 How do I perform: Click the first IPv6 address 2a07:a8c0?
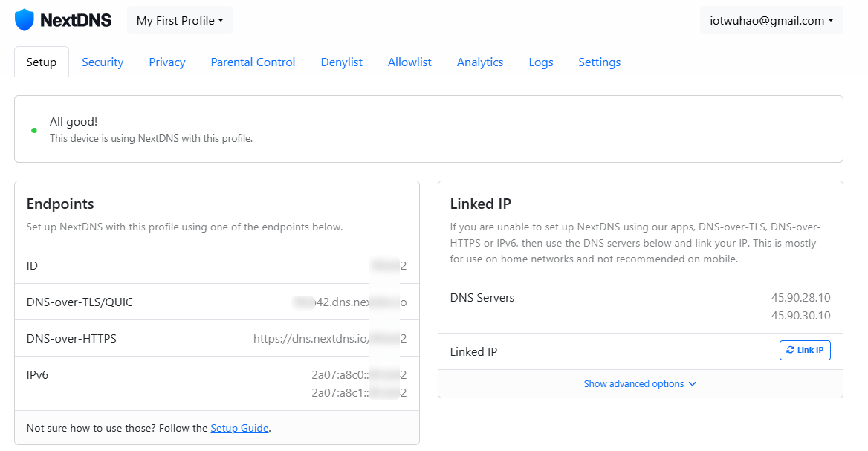pyautogui.click(x=359, y=374)
